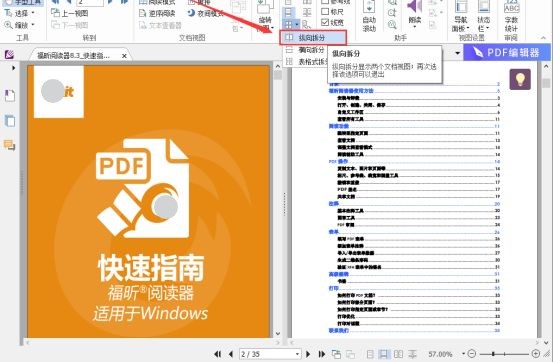The height and width of the screenshot is (362, 553).
Task: Choose 横向拆分 from the split menu
Action: click(305, 50)
